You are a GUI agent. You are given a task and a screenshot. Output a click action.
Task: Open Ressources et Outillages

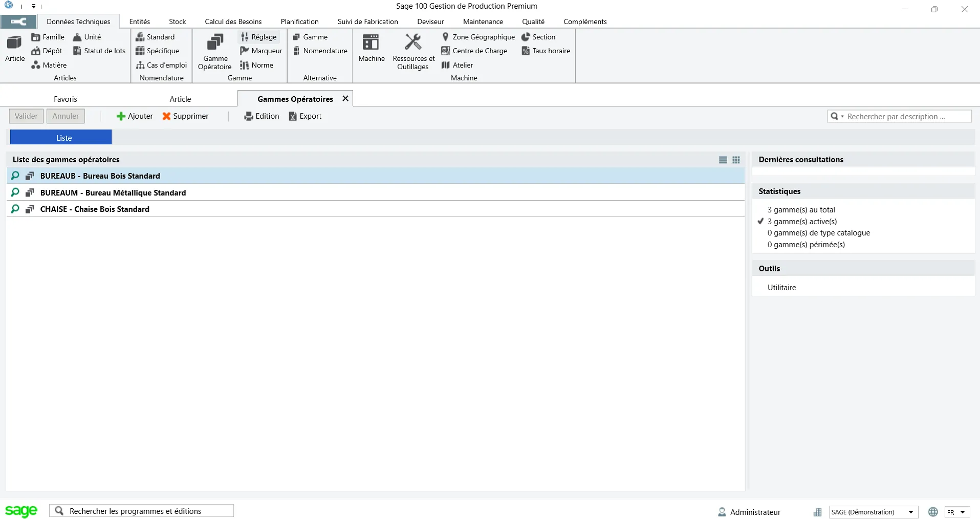tap(413, 51)
